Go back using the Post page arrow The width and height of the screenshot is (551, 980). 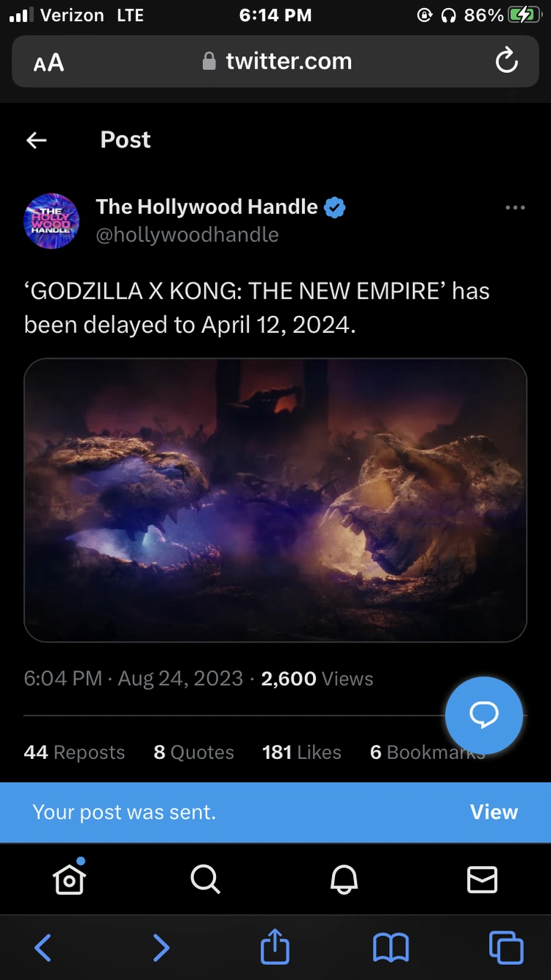36,139
